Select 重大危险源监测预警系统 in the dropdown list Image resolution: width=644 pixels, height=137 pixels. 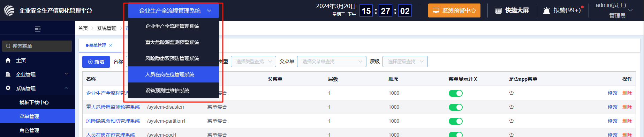click(173, 42)
